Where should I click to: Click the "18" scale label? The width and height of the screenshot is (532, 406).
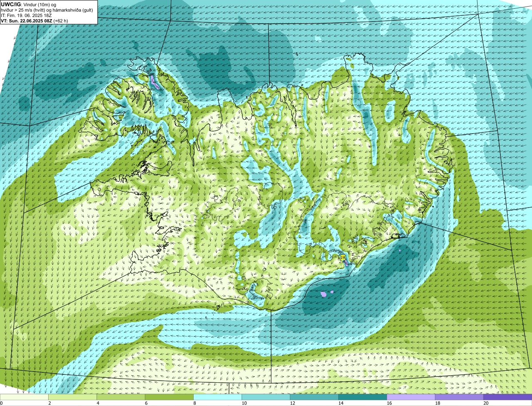437,403
